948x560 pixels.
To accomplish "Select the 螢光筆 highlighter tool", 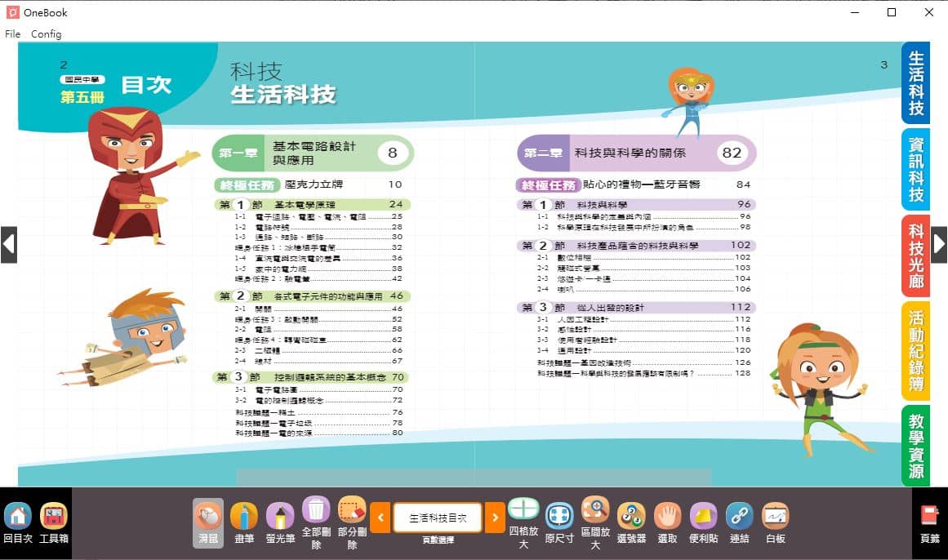I will (280, 523).
